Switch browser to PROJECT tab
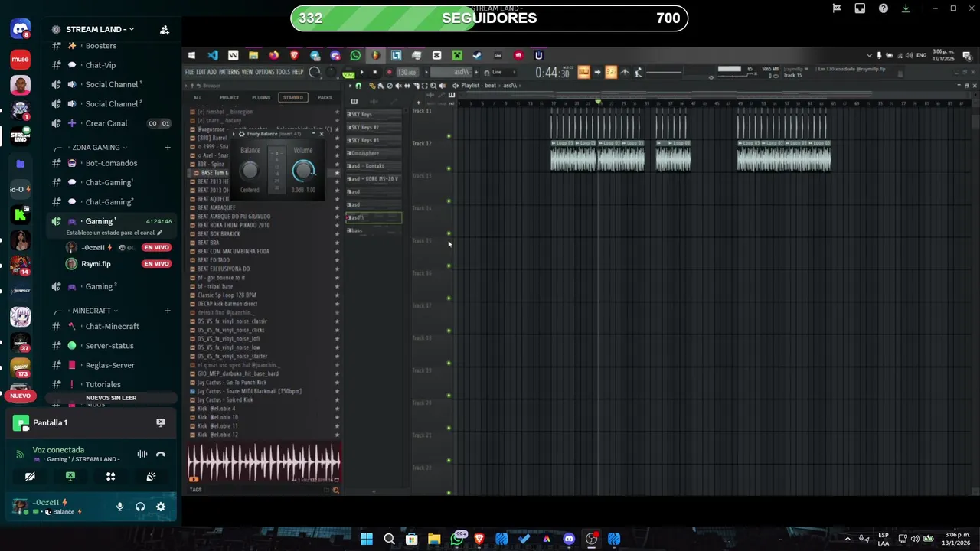This screenshot has width=980, height=551. coord(229,98)
